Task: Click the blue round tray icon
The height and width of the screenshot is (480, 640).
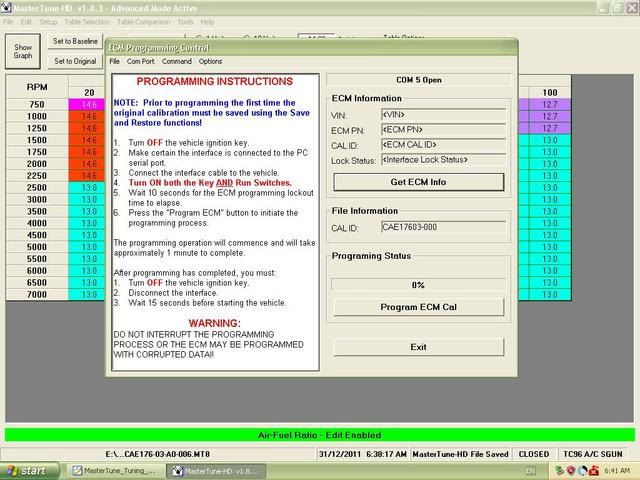Action: point(582,471)
